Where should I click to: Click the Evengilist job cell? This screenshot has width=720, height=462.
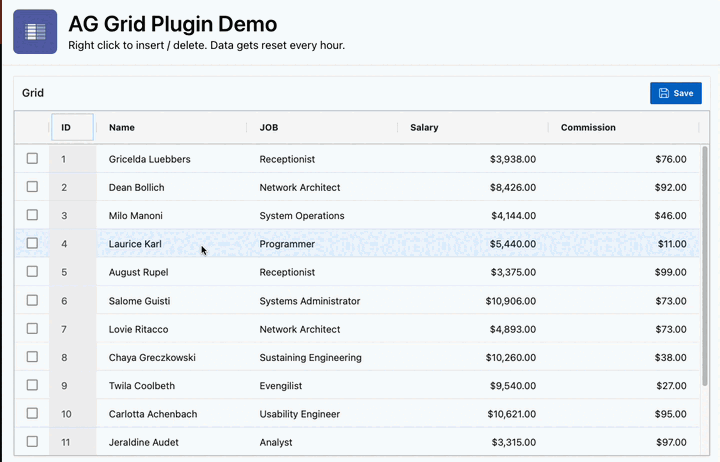[322, 386]
